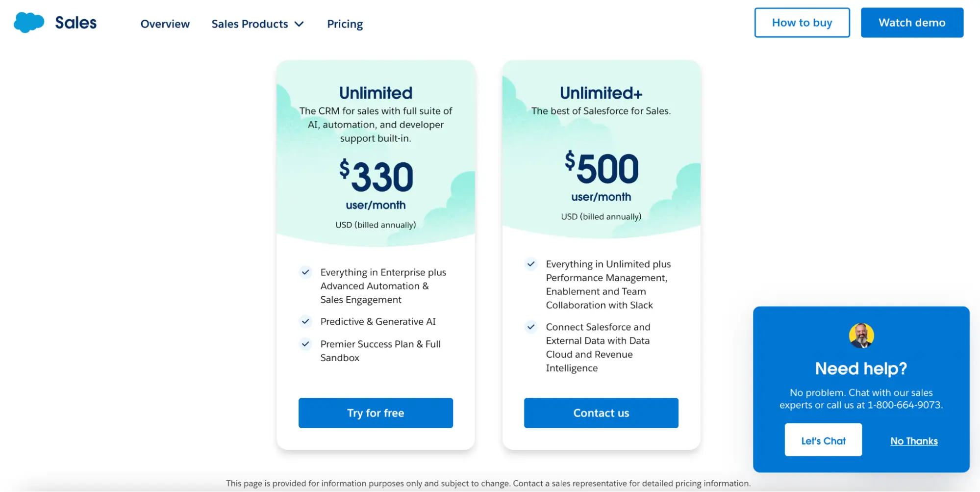Open the Sales Products menu
The height and width of the screenshot is (492, 980).
(250, 24)
